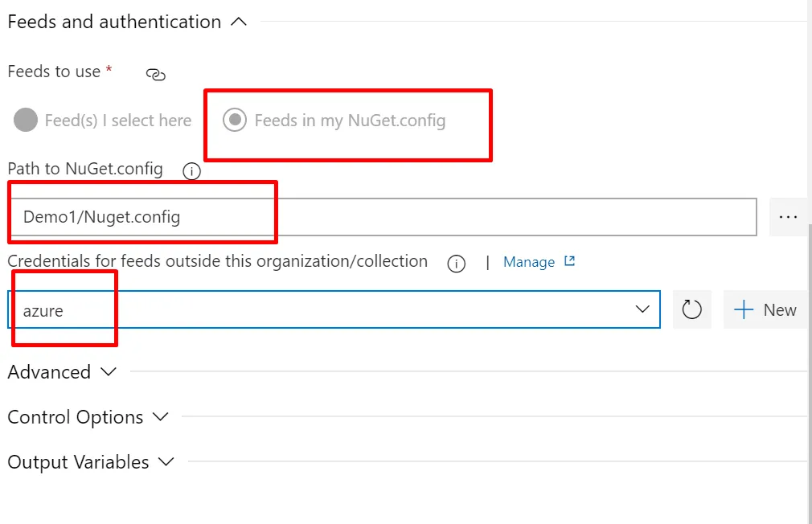Click info icon next to Path to NuGet.config
The image size is (812, 524).
pyautogui.click(x=191, y=170)
